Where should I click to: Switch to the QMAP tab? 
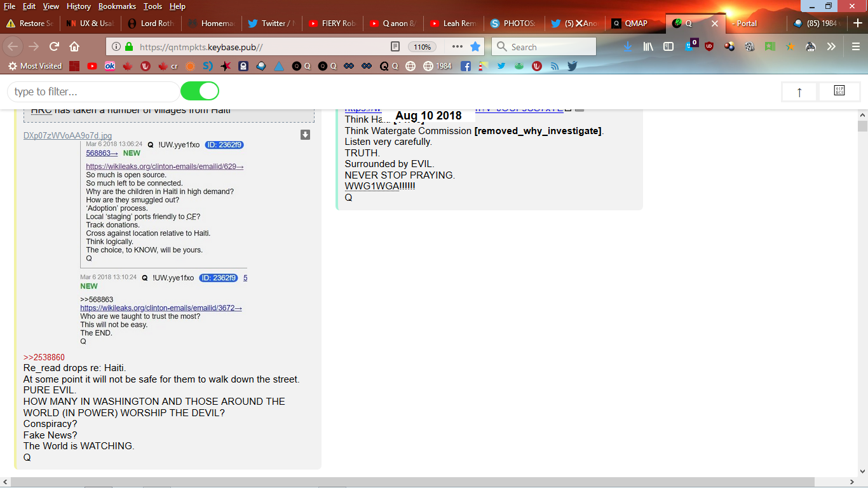[x=635, y=24]
